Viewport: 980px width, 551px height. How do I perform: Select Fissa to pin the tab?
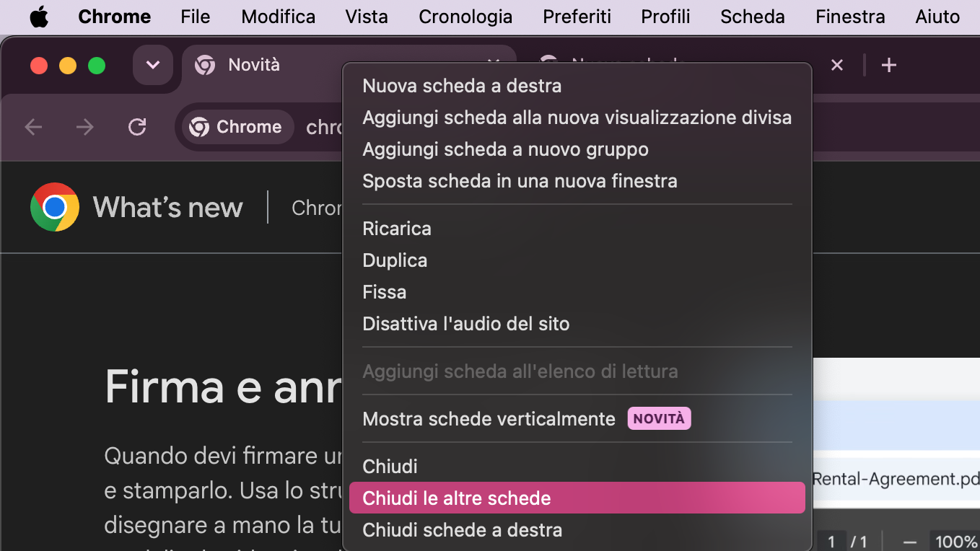577,292
